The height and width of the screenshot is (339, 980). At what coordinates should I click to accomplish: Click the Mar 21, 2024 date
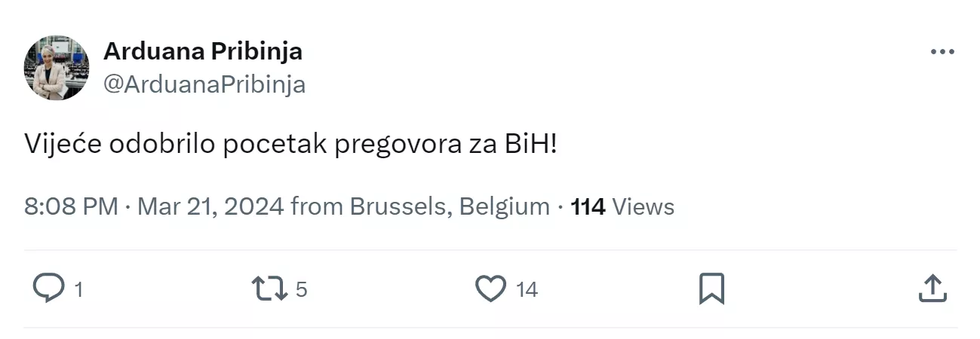coord(210,206)
